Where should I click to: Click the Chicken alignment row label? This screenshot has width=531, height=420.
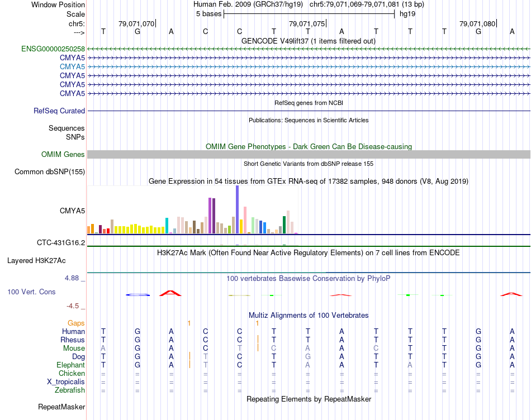[72, 373]
